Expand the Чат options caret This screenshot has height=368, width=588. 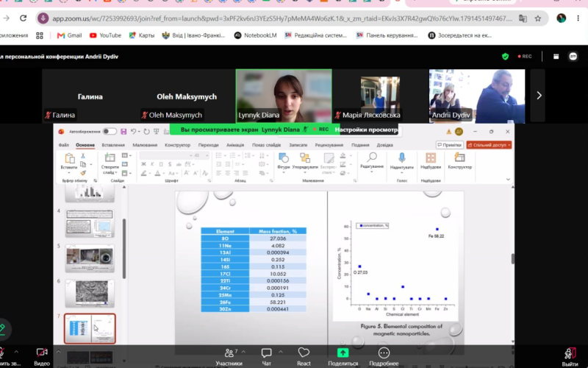[x=281, y=353]
